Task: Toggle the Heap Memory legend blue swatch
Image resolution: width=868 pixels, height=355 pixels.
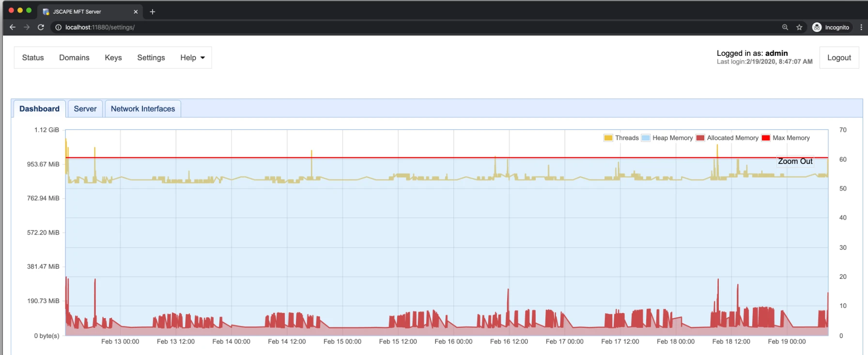Action: tap(646, 138)
